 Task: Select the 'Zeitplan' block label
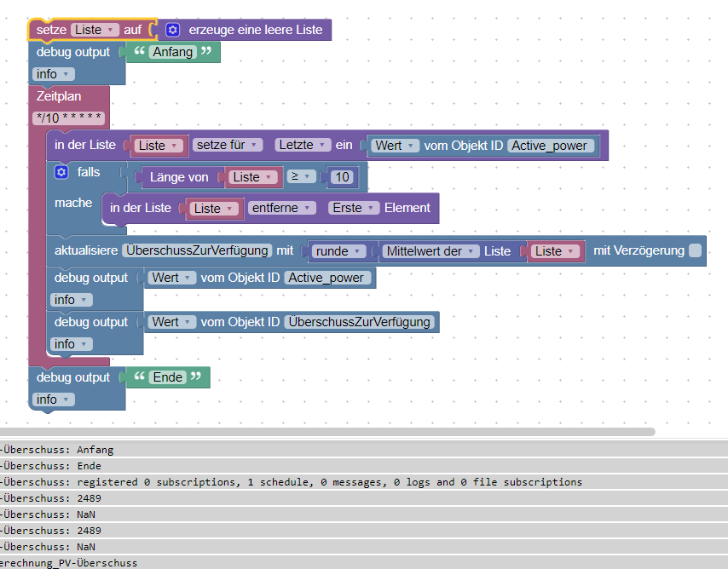click(x=59, y=96)
